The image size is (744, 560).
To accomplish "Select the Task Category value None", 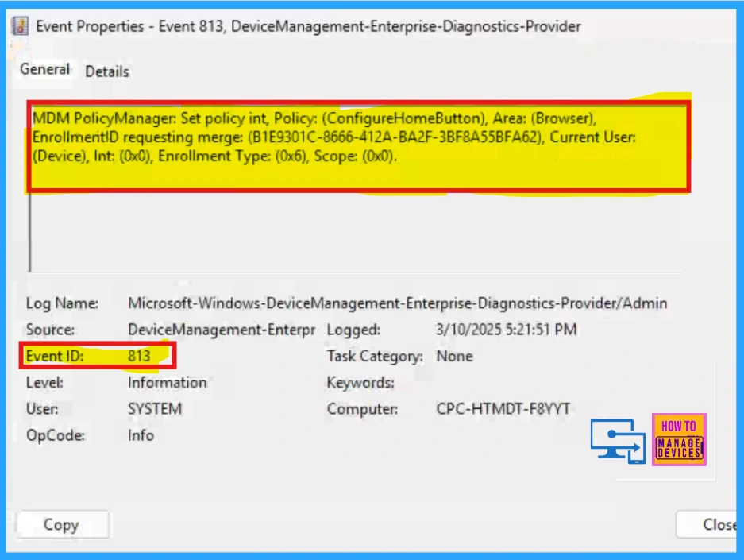I will point(454,356).
